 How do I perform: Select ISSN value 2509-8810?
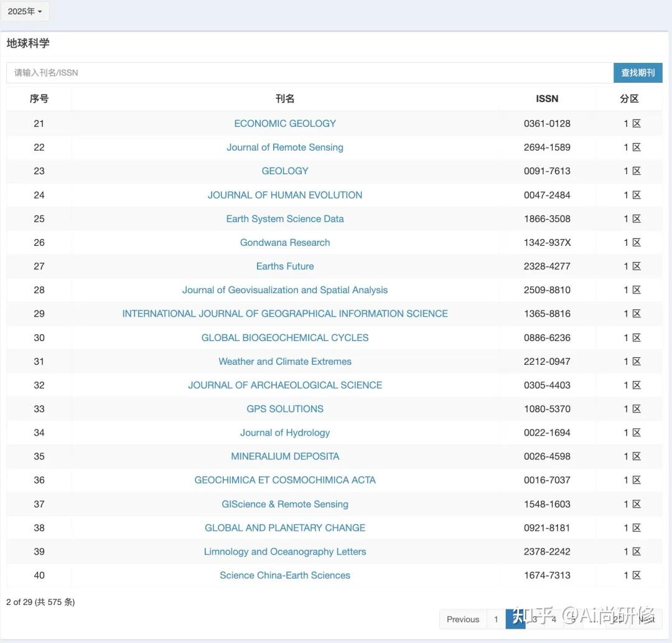(548, 290)
